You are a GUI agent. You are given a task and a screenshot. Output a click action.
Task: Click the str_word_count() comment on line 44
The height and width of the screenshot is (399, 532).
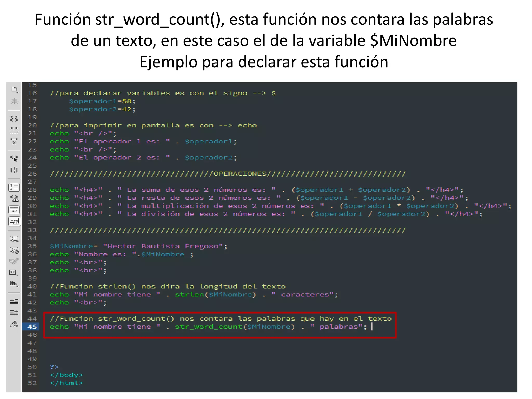221,319
